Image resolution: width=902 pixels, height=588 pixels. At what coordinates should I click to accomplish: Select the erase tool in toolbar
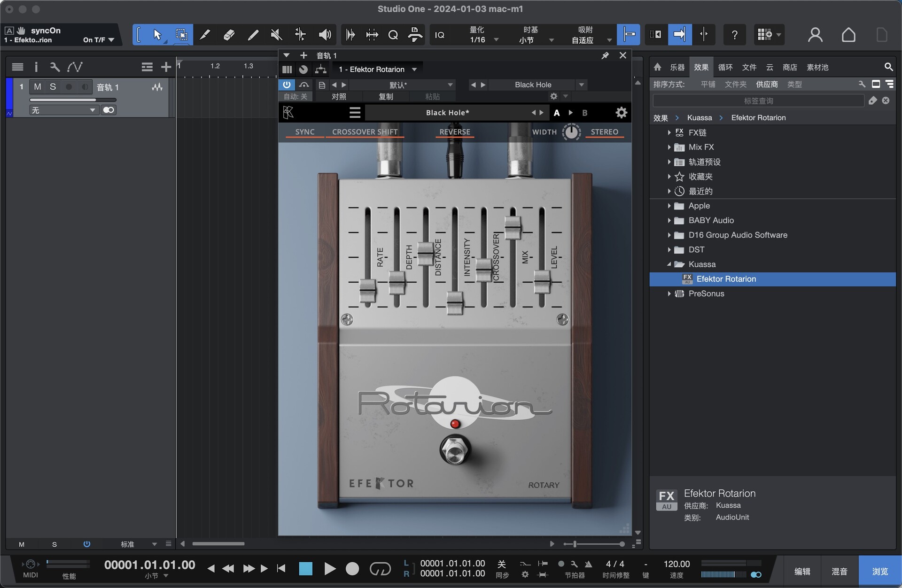(x=229, y=35)
